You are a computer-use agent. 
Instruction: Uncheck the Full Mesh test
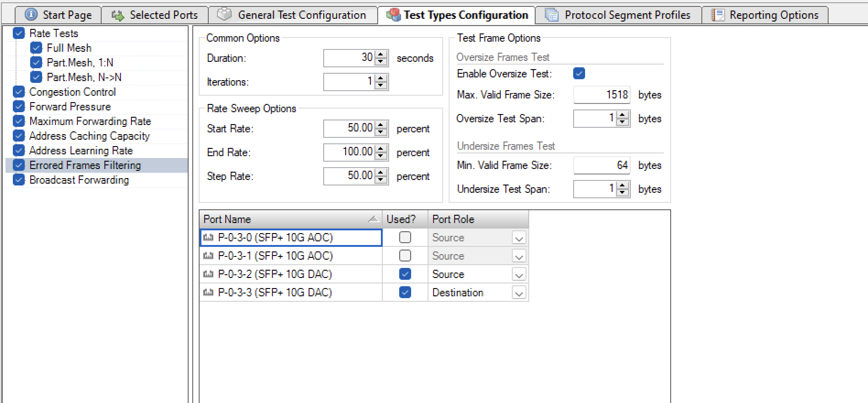[36, 48]
